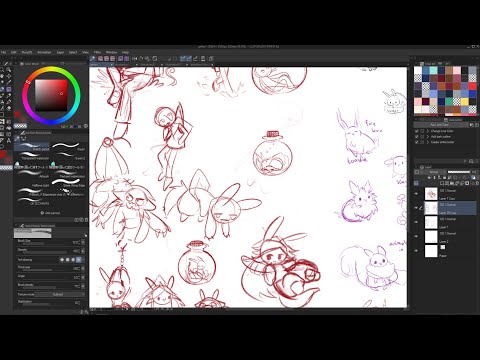480x360 pixels.
Task: Select the Real pencil sub tool
Action: (32, 147)
